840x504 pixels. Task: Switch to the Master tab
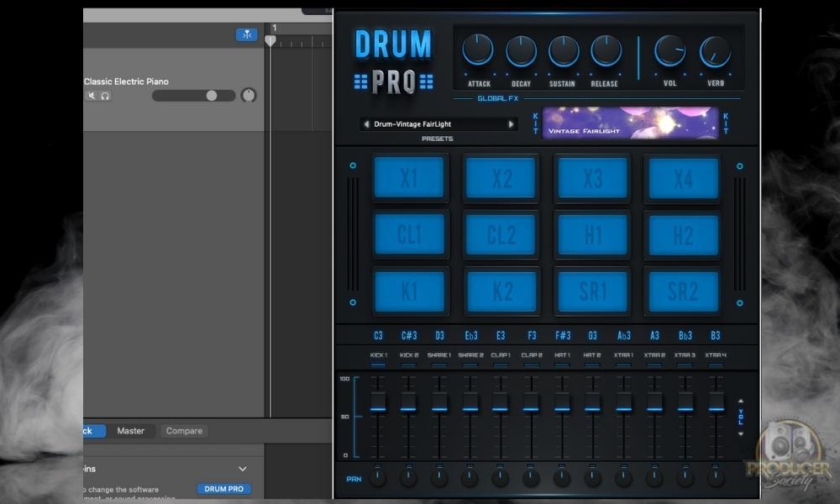point(131,431)
